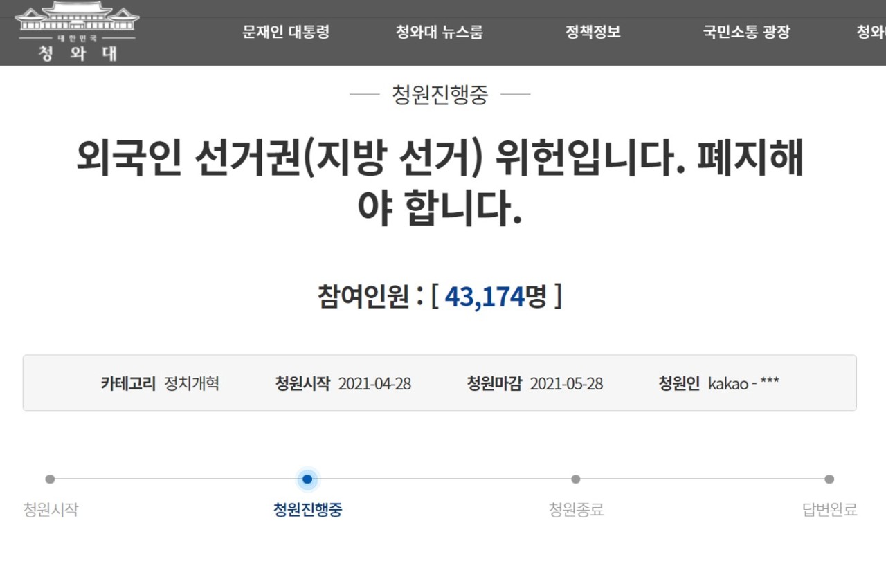This screenshot has width=886, height=588.
Task: Click the start date 2021-04-28
Action: click(374, 383)
